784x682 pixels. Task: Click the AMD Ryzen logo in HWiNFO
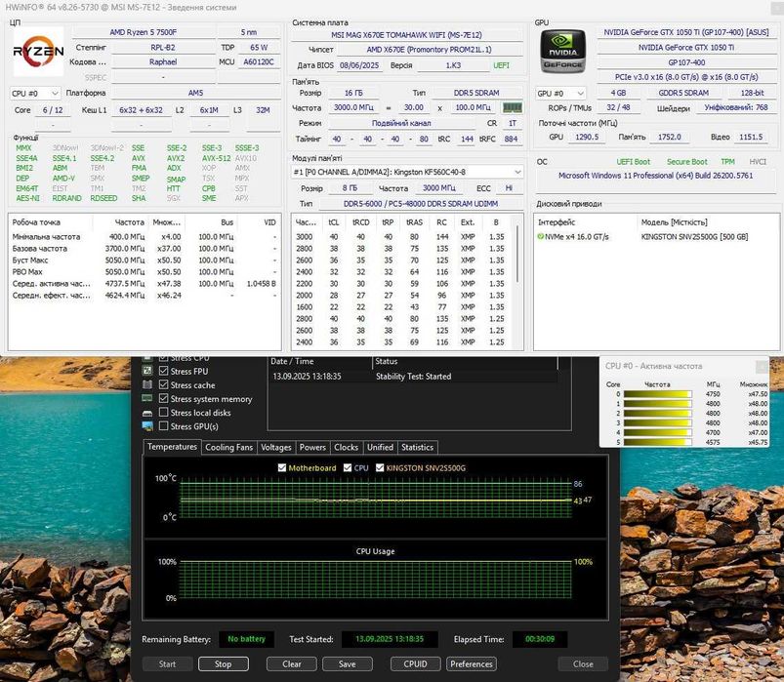[x=38, y=51]
